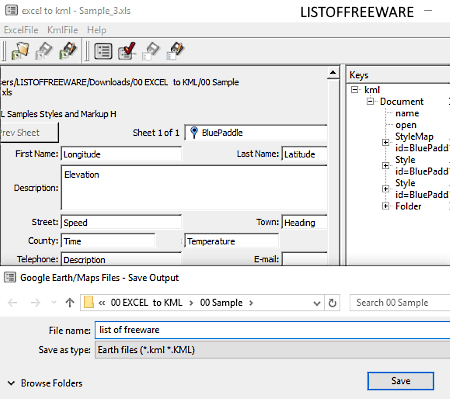Click the Street field with Speed

pos(121,222)
